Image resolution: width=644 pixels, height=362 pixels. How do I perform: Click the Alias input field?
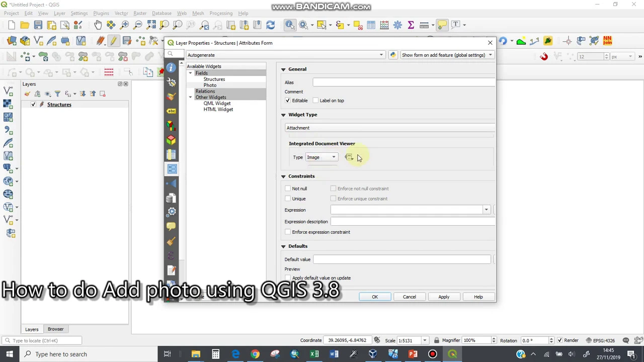pyautogui.click(x=404, y=82)
